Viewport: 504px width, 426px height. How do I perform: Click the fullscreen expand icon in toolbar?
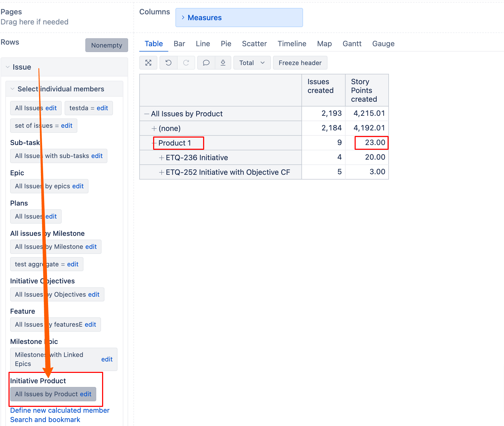(148, 63)
